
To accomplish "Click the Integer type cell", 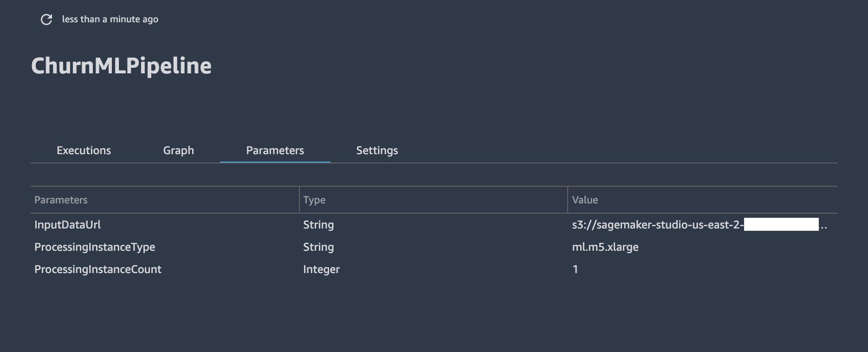I will pyautogui.click(x=321, y=269).
